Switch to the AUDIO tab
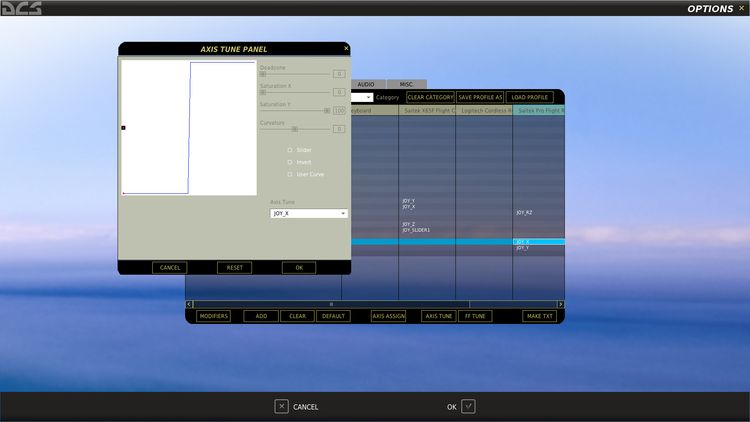The width and height of the screenshot is (750, 422). click(366, 84)
